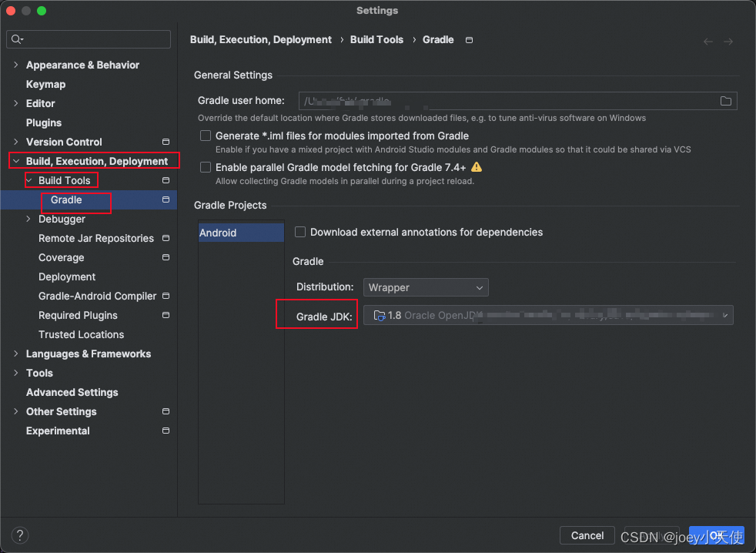Viewport: 756px width, 553px height.
Task: Select the Android project in Gradle Projects
Action: pyautogui.click(x=241, y=233)
